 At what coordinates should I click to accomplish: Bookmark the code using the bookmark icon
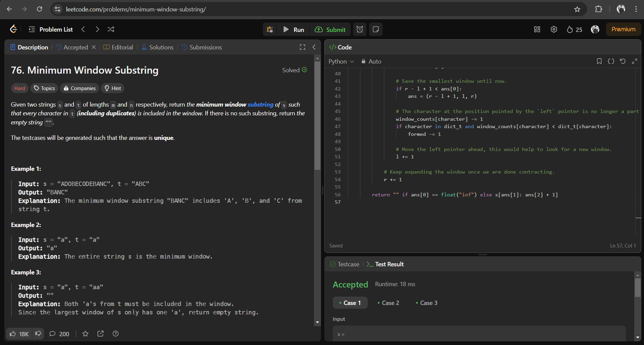599,61
